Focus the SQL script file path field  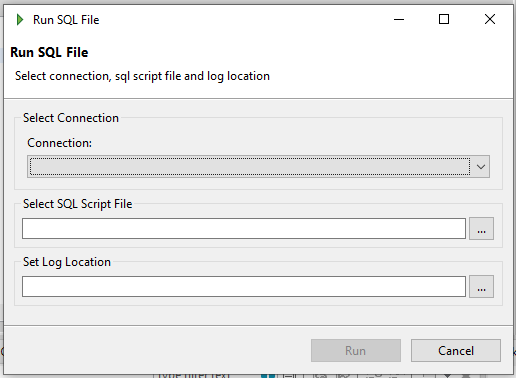pos(244,229)
